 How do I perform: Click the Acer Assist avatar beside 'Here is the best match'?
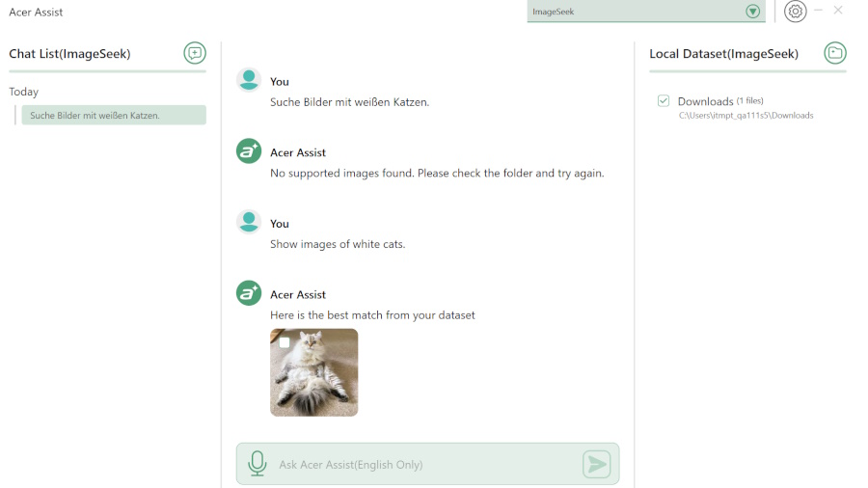coord(249,293)
